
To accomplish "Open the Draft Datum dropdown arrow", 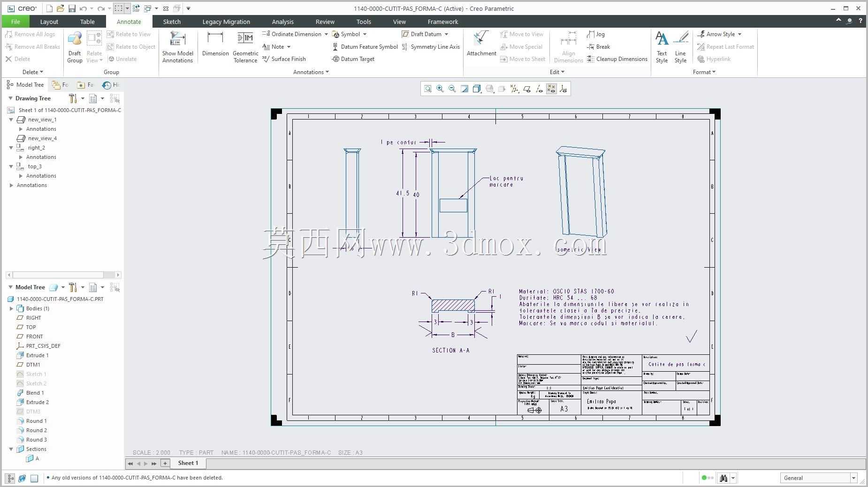I will pos(446,34).
